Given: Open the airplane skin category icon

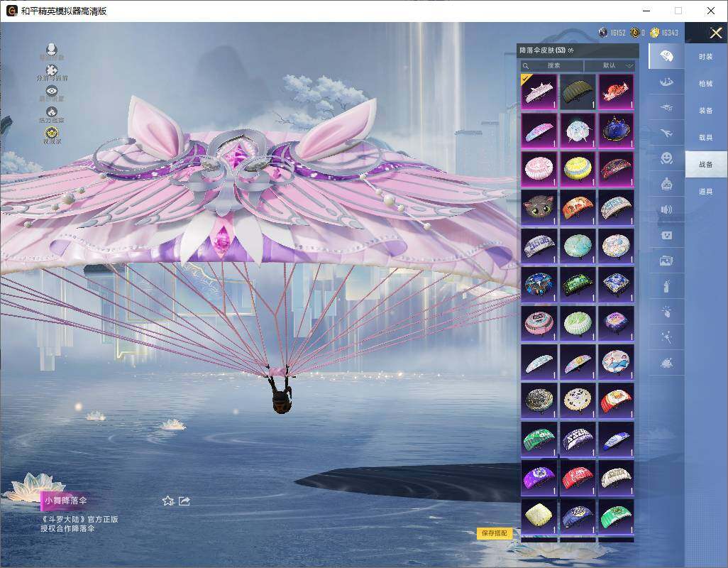Looking at the screenshot, I should click(x=666, y=133).
